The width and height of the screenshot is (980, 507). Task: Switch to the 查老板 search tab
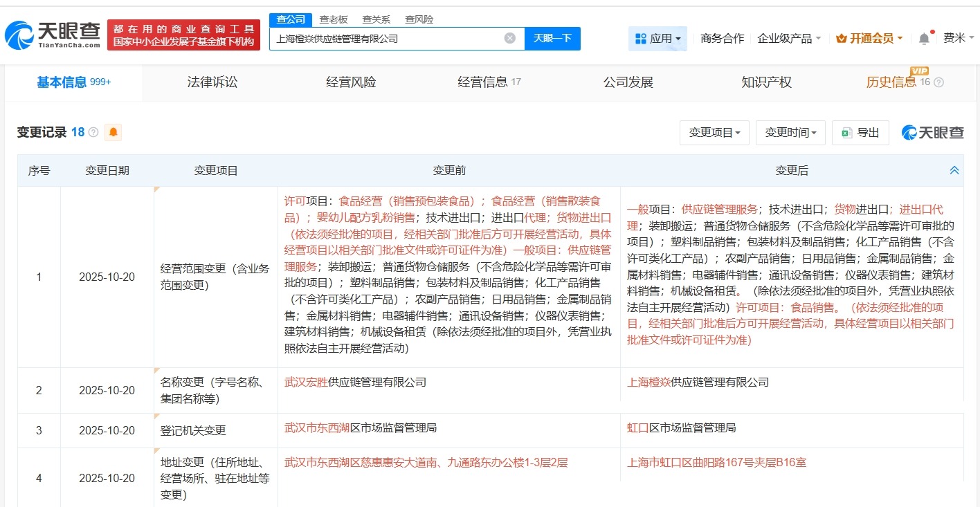[334, 19]
